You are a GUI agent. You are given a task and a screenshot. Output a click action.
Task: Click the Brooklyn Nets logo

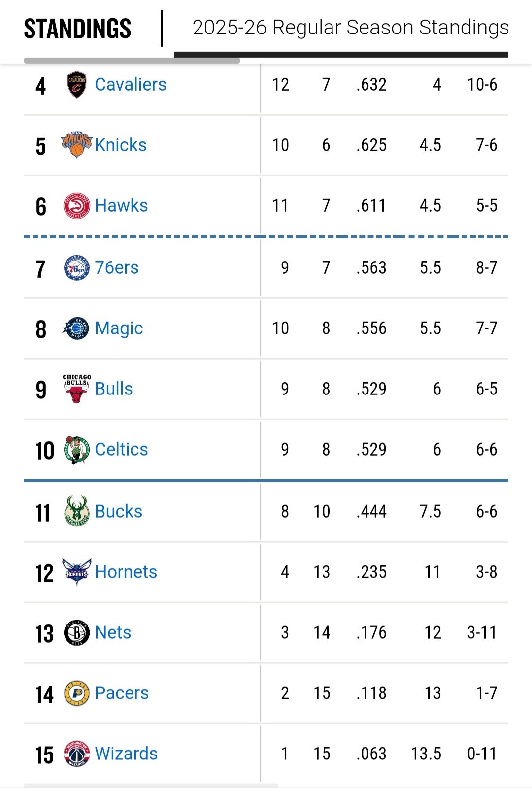coord(76,633)
